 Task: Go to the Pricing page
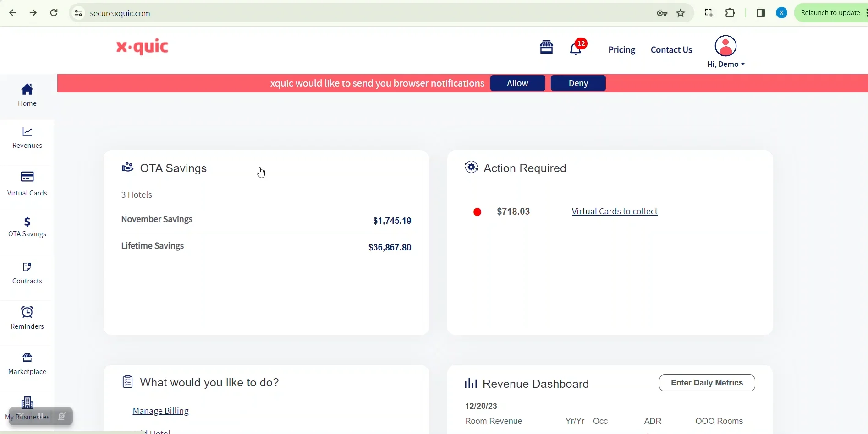621,49
